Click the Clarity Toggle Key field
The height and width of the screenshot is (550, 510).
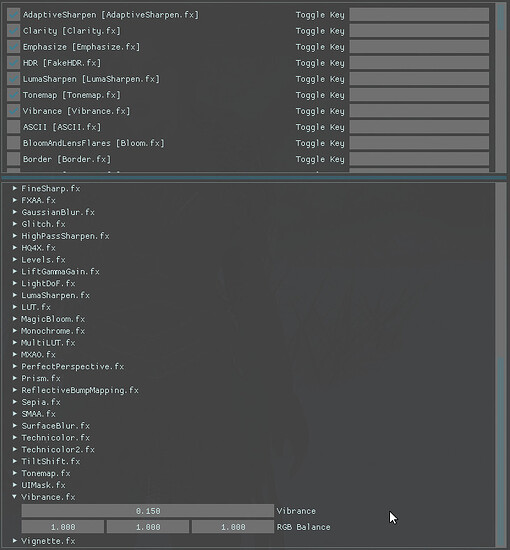(419, 31)
